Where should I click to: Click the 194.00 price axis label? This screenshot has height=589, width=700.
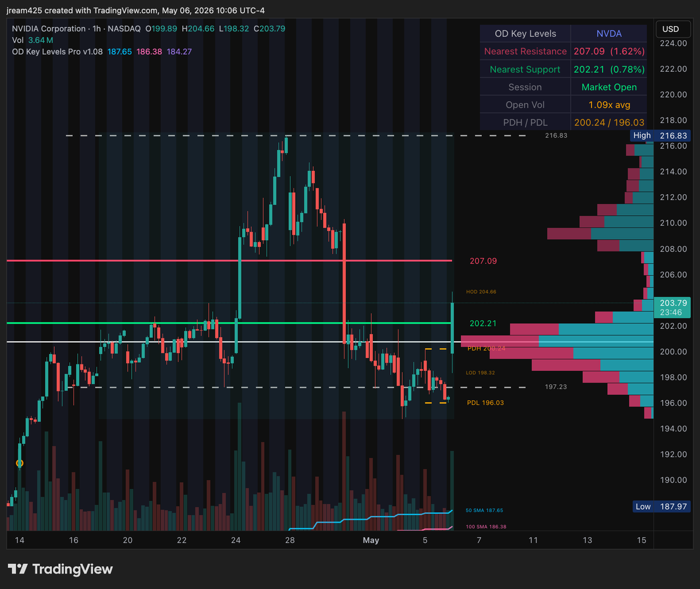[673, 429]
